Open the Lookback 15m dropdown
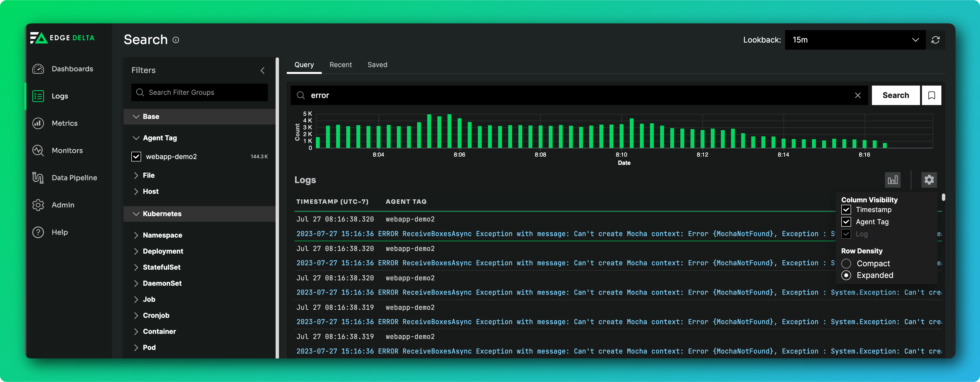This screenshot has width=980, height=382. pyautogui.click(x=854, y=40)
